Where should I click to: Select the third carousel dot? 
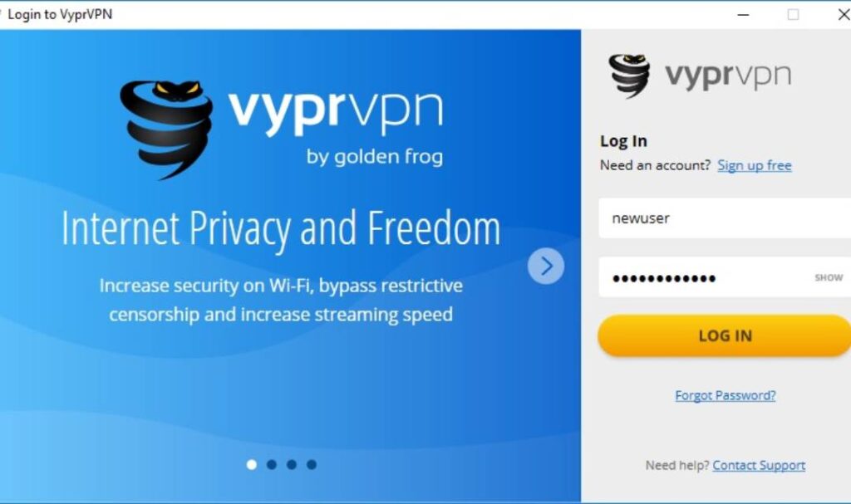click(292, 464)
